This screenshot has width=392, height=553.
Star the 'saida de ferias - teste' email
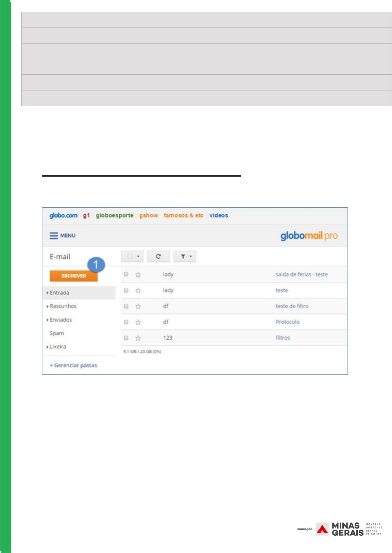tap(138, 275)
